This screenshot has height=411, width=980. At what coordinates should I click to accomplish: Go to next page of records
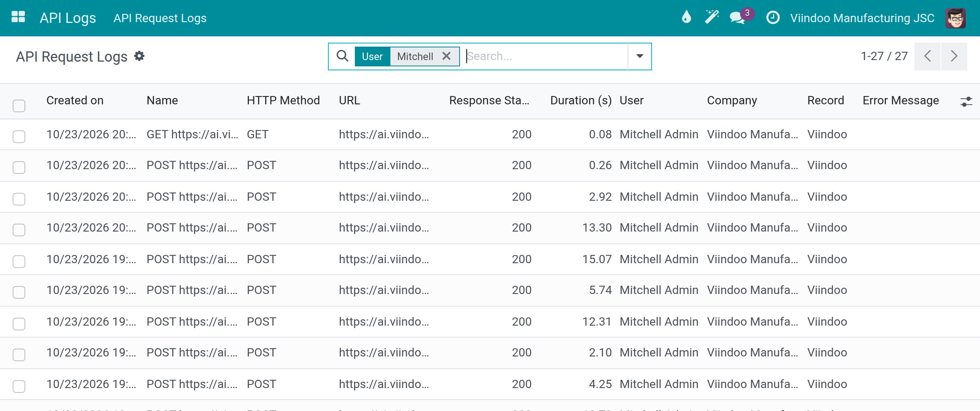click(954, 56)
